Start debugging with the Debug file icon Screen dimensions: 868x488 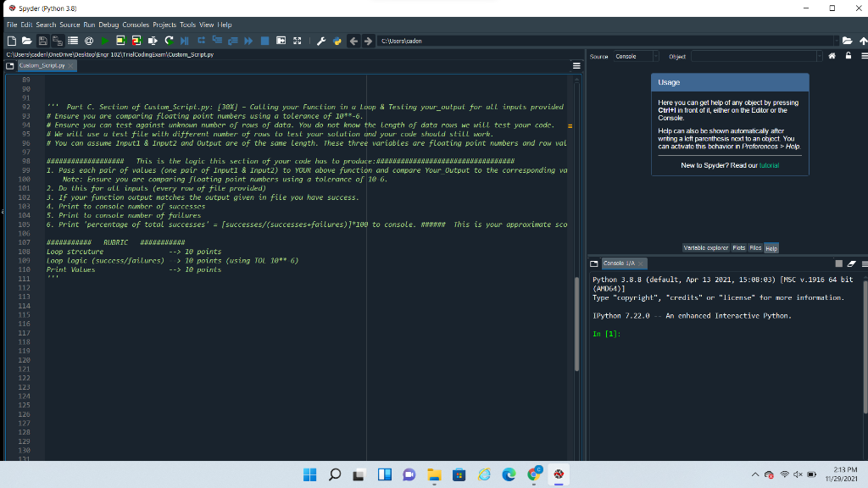click(x=186, y=41)
